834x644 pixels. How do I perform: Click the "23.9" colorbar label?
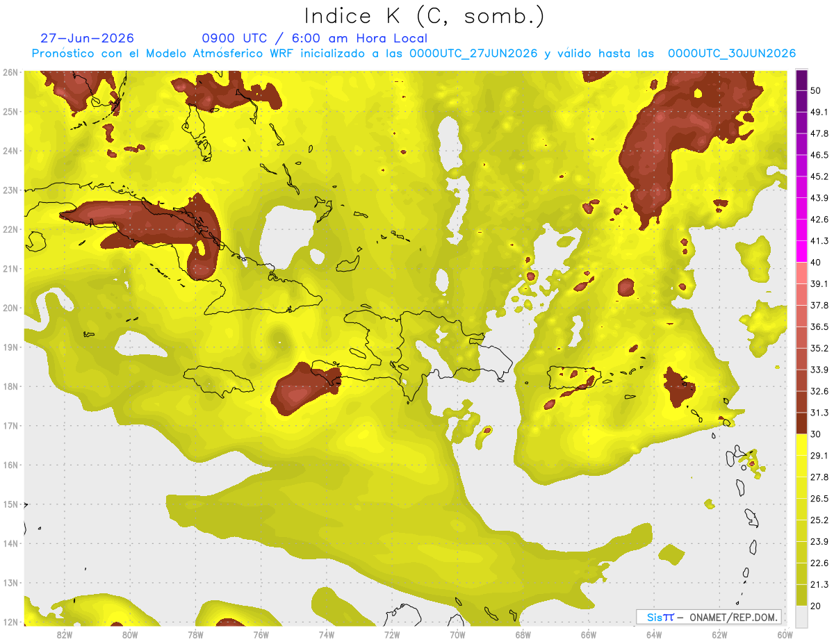point(819,541)
